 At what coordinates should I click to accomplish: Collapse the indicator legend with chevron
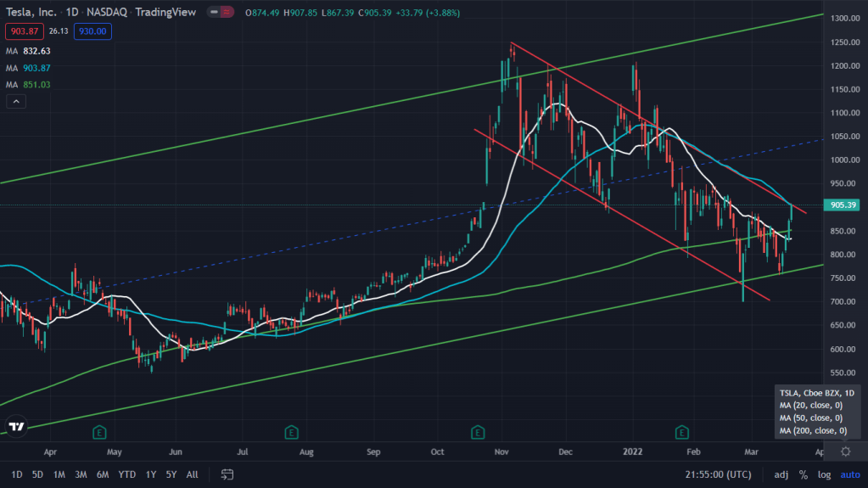[x=15, y=102]
